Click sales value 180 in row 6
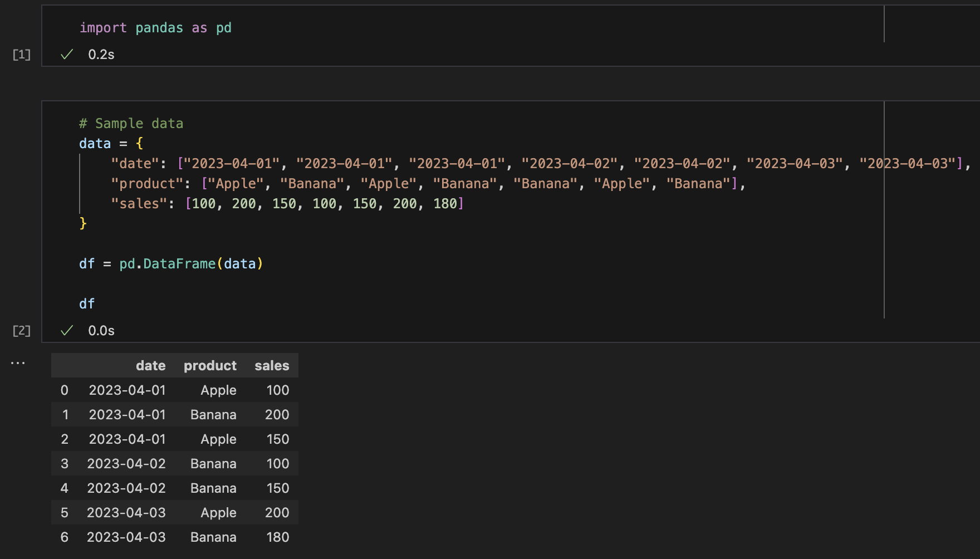Viewport: 980px width, 559px height. click(x=278, y=537)
